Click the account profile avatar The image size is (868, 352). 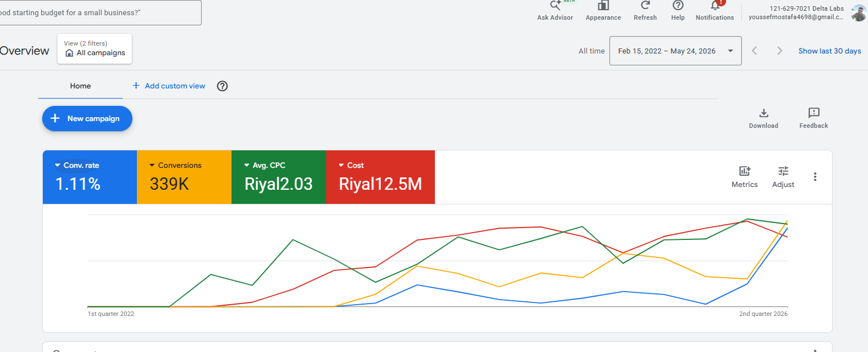(858, 13)
